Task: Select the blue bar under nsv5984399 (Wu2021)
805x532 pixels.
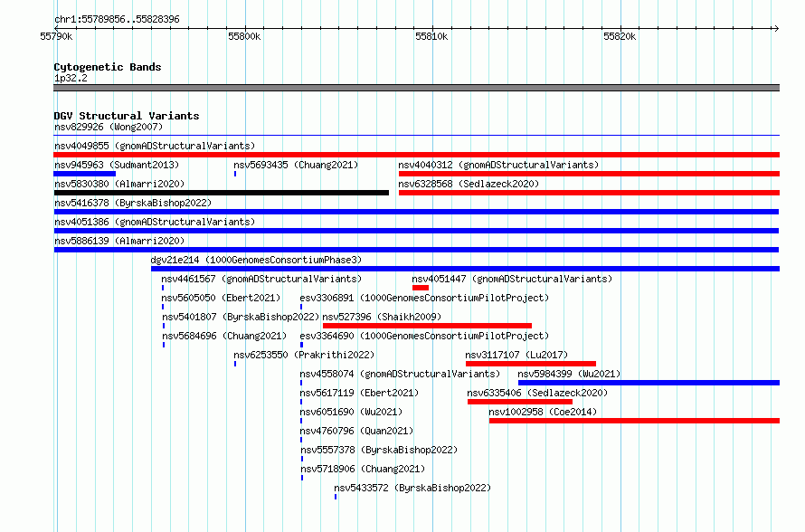Action: click(x=649, y=383)
